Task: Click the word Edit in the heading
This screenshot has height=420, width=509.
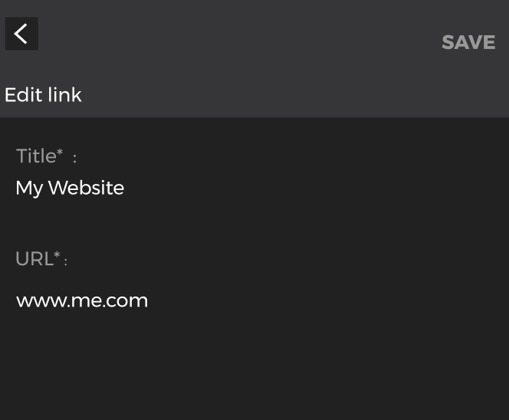Action: [x=23, y=95]
